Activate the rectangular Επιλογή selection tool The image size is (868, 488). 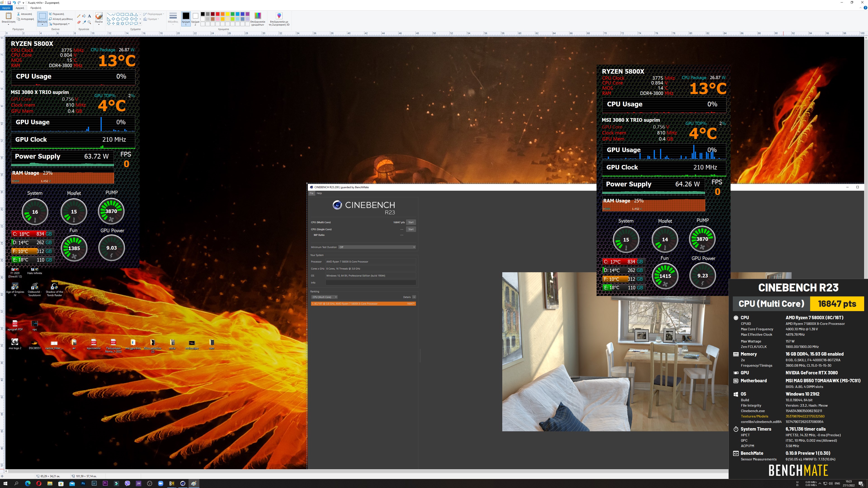click(x=42, y=16)
